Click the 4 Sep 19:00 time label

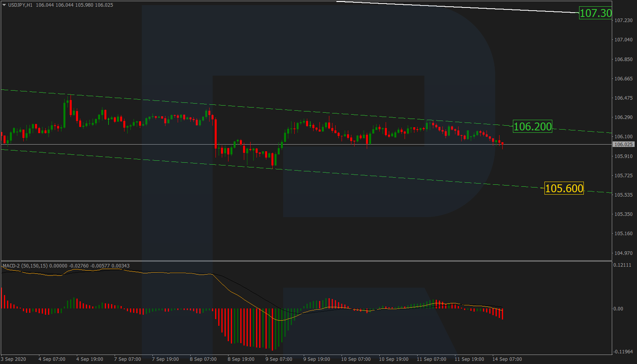click(90, 359)
